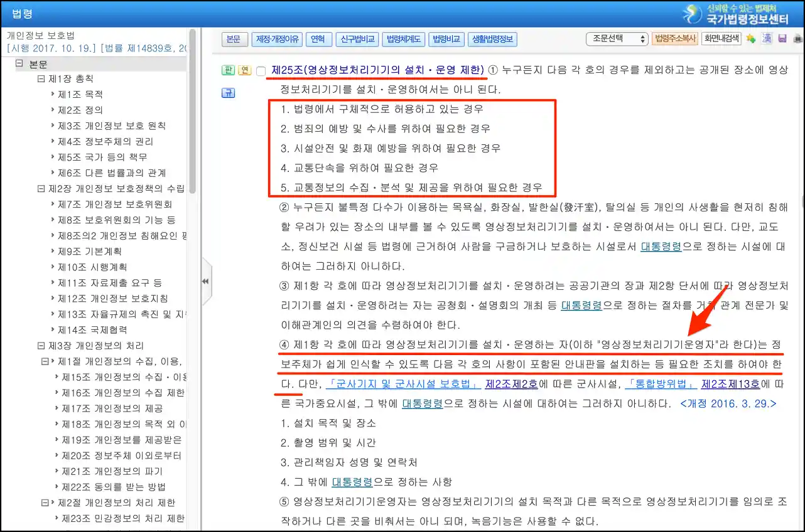Select 제1조 목적 in the tree
Screen dimensions: 805x532
tap(80, 94)
